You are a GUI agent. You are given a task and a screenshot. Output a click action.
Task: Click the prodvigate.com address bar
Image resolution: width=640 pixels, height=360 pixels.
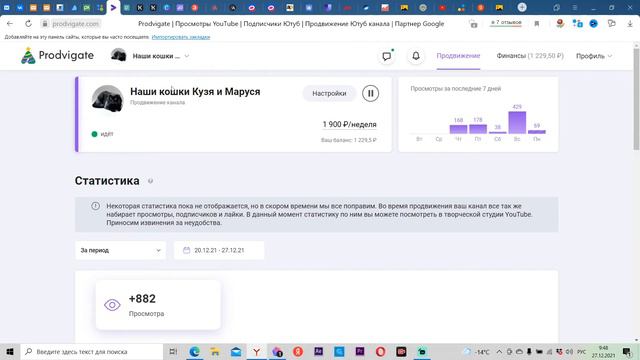click(x=76, y=24)
